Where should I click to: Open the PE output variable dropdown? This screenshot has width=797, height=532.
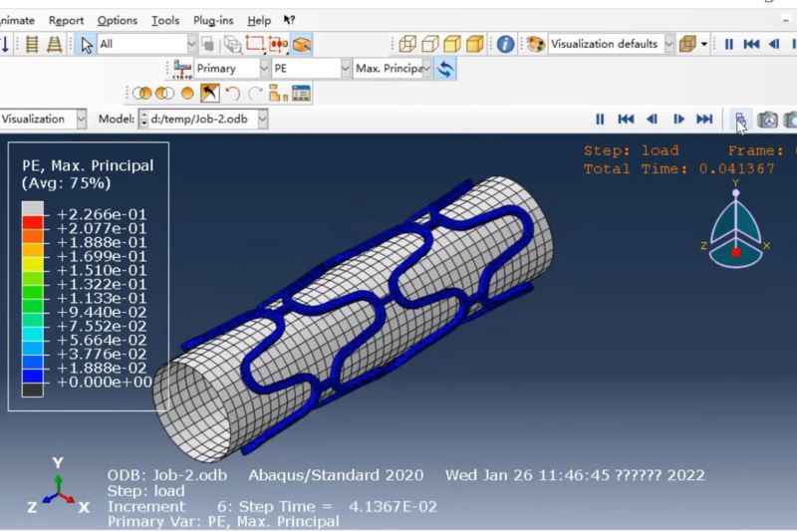click(345, 69)
